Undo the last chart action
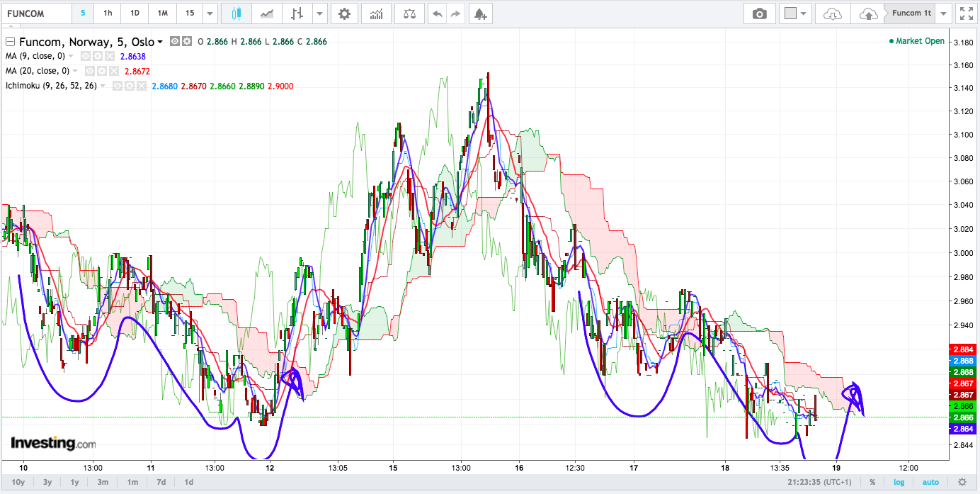 tap(437, 13)
